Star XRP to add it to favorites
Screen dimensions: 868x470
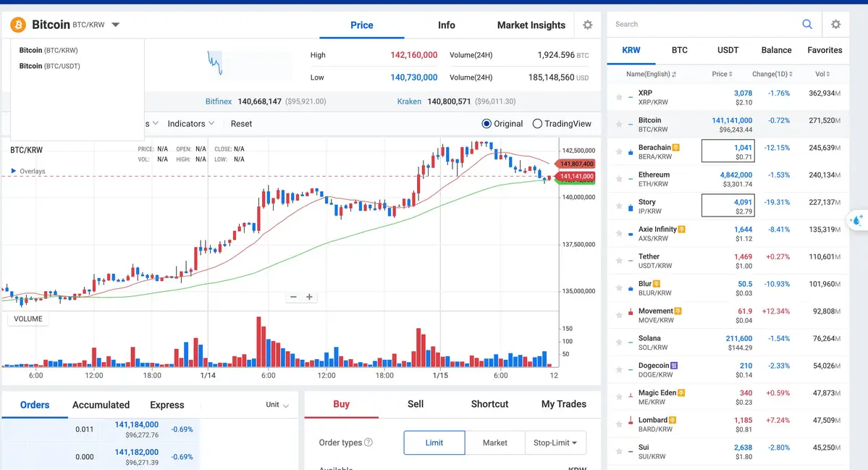(620, 94)
